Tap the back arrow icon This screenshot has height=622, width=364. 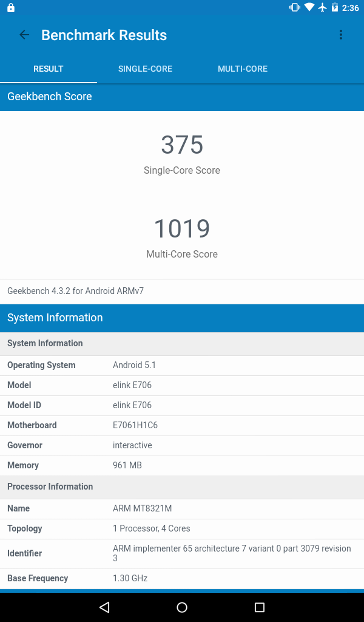click(x=24, y=35)
